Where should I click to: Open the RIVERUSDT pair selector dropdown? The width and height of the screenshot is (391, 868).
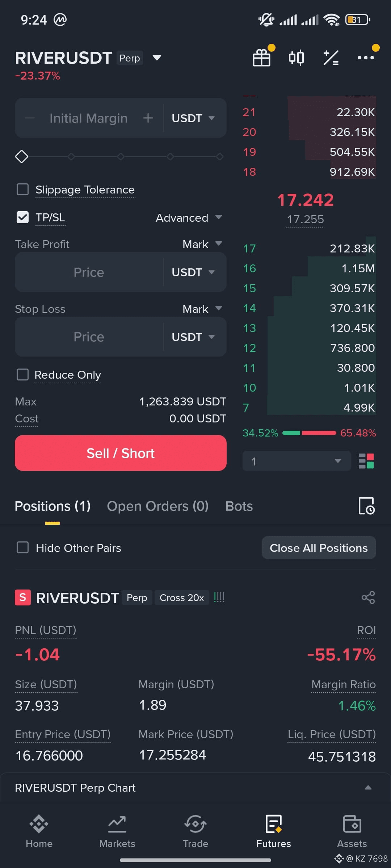pos(157,58)
